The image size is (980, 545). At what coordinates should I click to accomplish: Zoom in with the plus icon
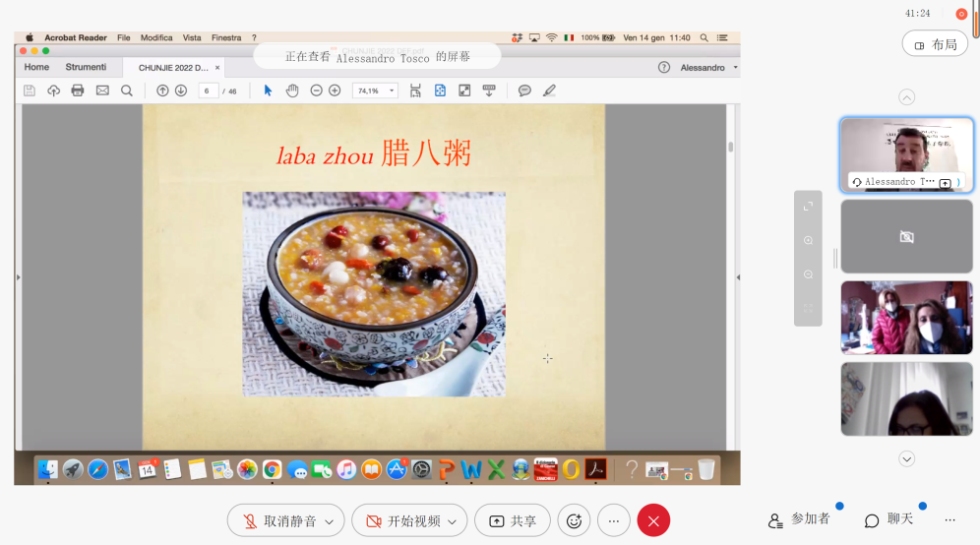click(335, 91)
